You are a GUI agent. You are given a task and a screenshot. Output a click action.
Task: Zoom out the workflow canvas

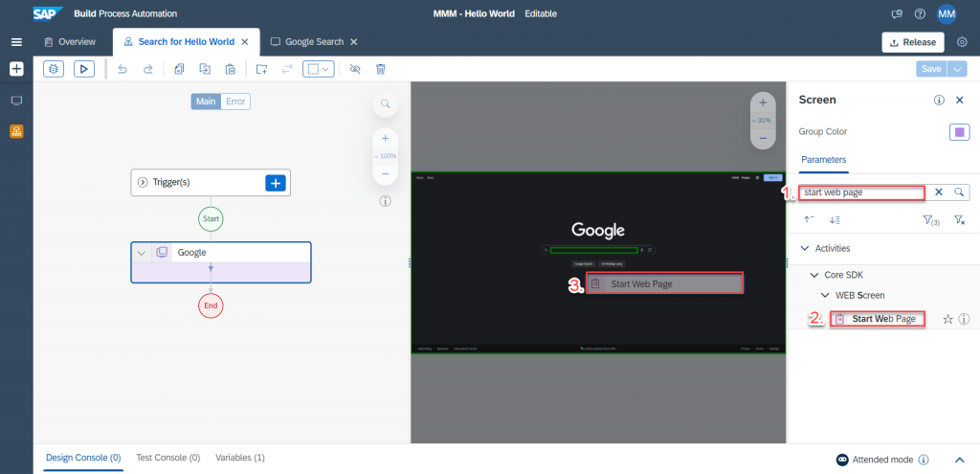click(385, 174)
